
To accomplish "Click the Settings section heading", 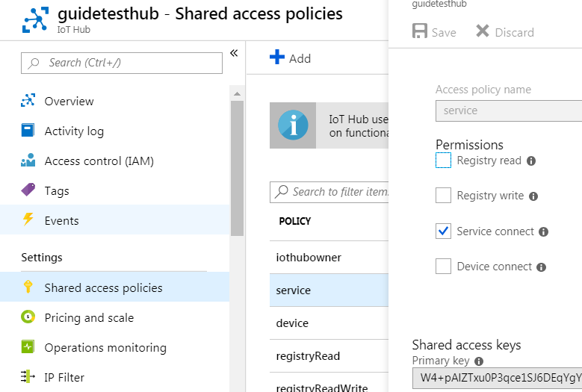I will [42, 258].
